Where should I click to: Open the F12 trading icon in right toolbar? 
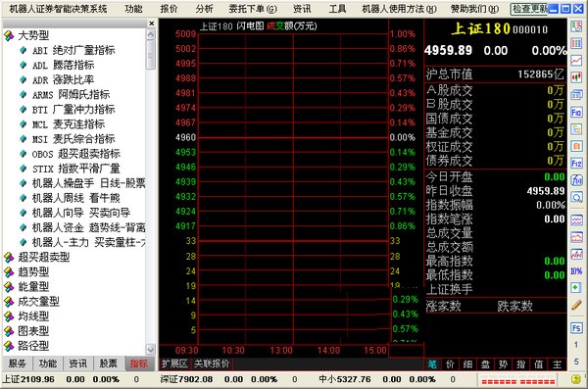[x=576, y=164]
